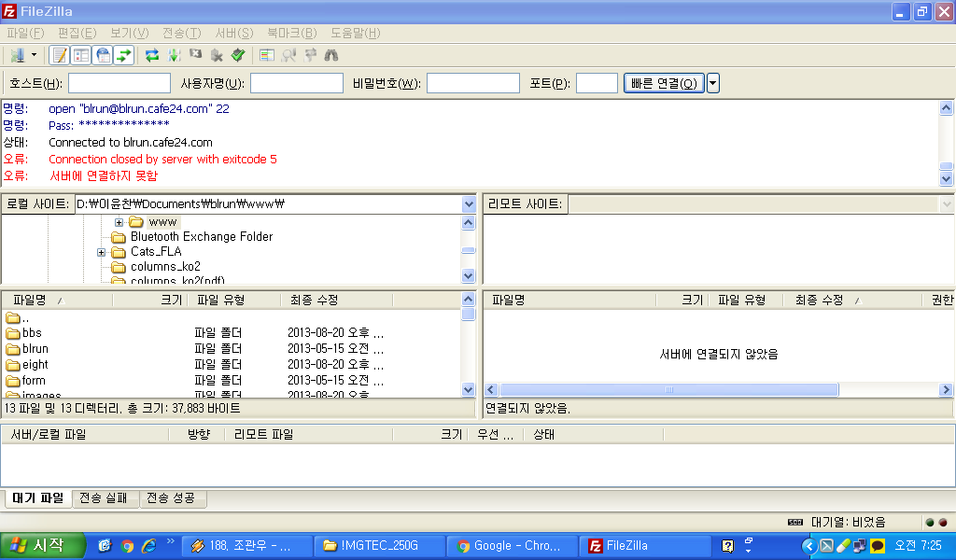Select the eight folder in local list
This screenshot has width=956, height=560.
[x=35, y=365]
